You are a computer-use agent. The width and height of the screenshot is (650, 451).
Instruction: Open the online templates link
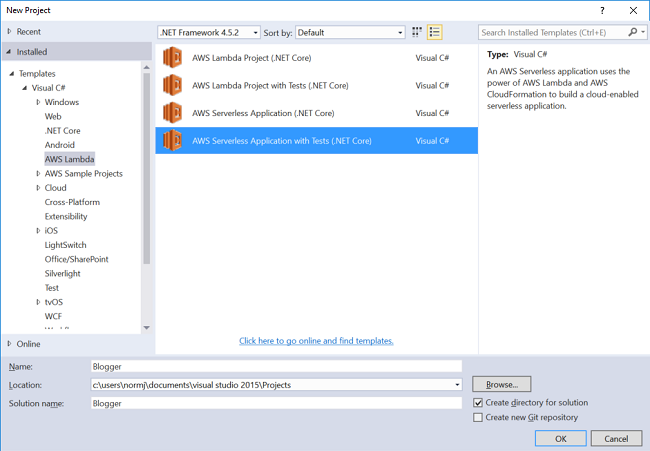[x=316, y=341]
